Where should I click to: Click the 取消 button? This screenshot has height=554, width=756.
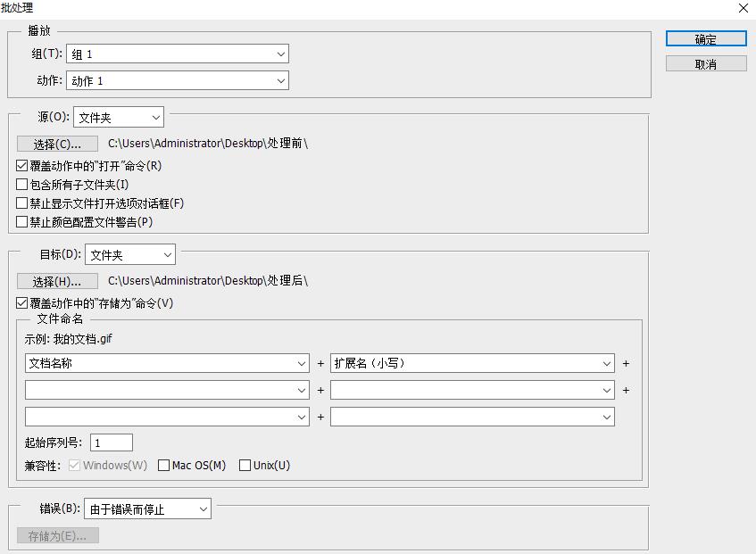point(706,64)
